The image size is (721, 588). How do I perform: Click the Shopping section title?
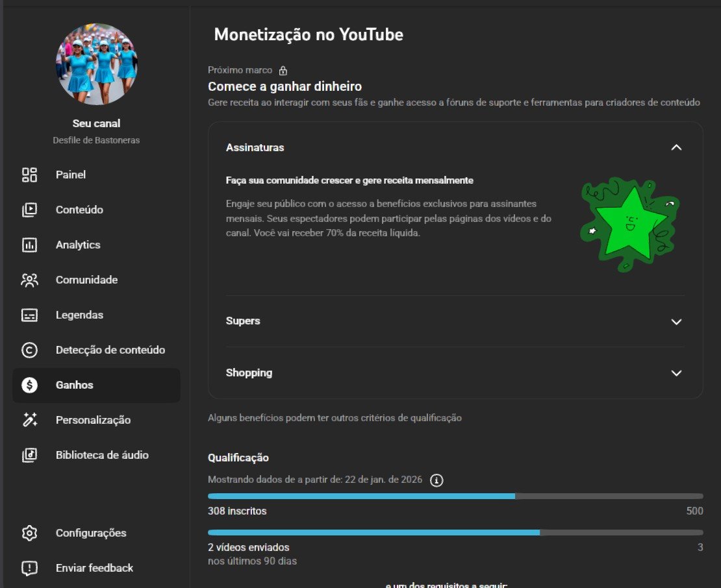[249, 373]
